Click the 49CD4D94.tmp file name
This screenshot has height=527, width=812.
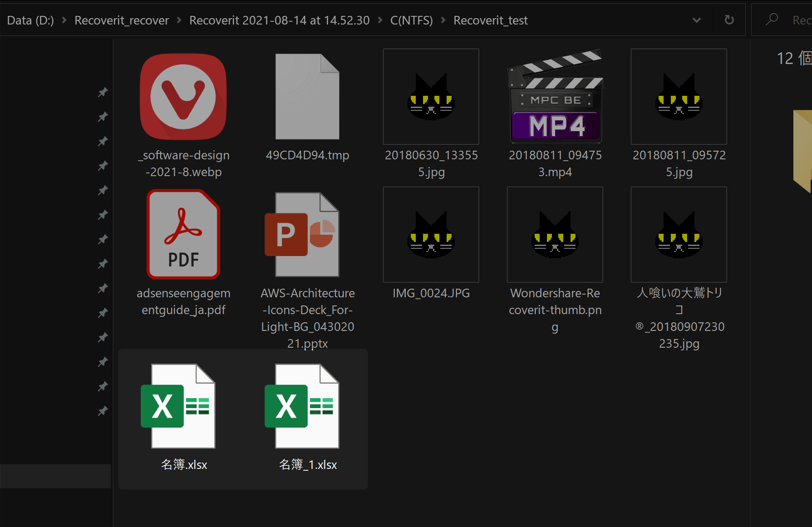(307, 155)
